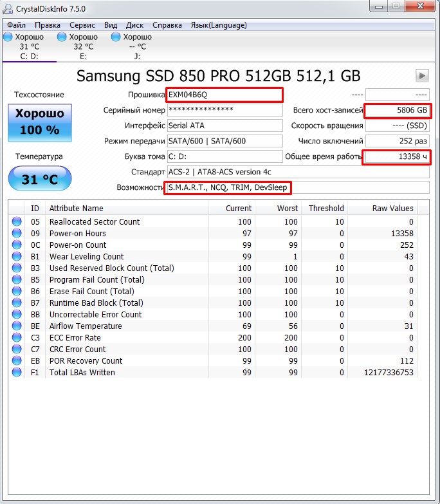The height and width of the screenshot is (504, 440).
Task: Click the raw value 43 of Wear Leveling
Action: coord(409,256)
